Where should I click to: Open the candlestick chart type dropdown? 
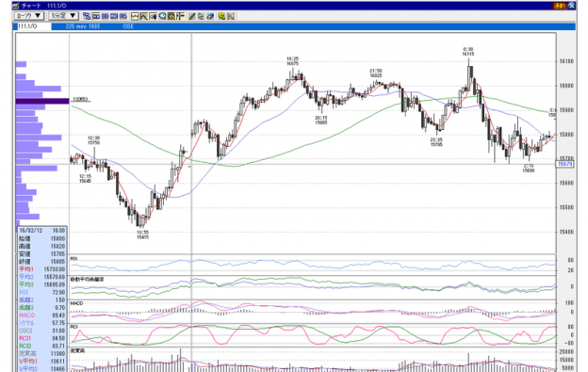tap(29, 16)
